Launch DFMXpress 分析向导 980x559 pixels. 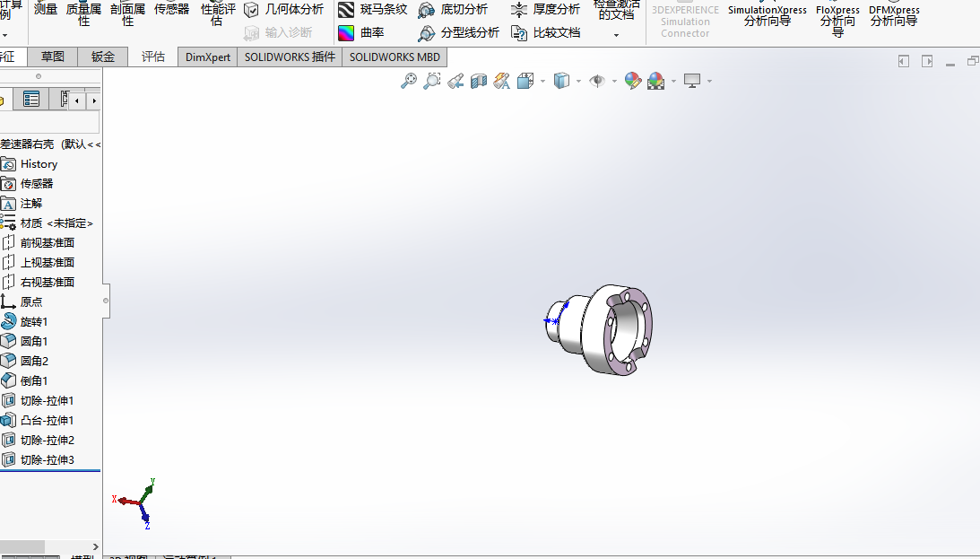point(894,15)
